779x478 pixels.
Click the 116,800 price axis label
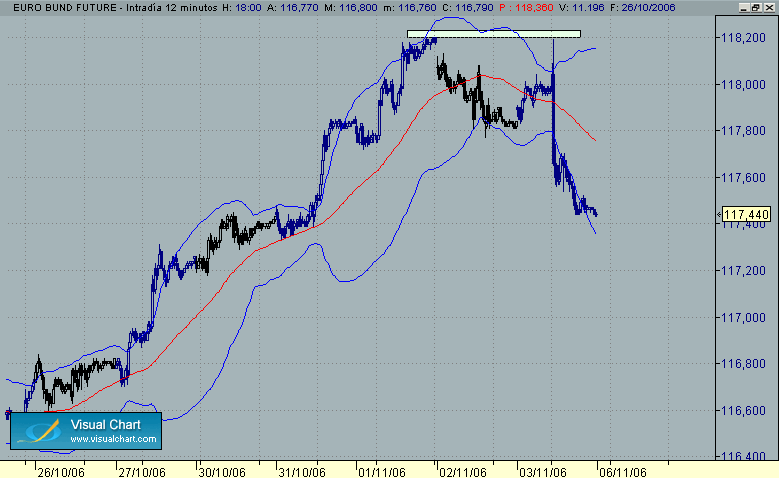pos(743,364)
